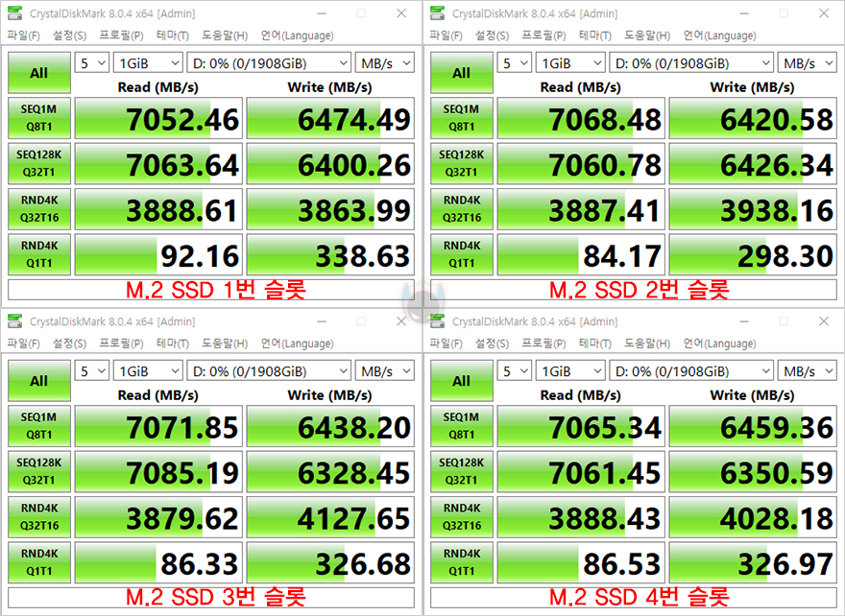Select the 4127.65 write result

pos(330,517)
